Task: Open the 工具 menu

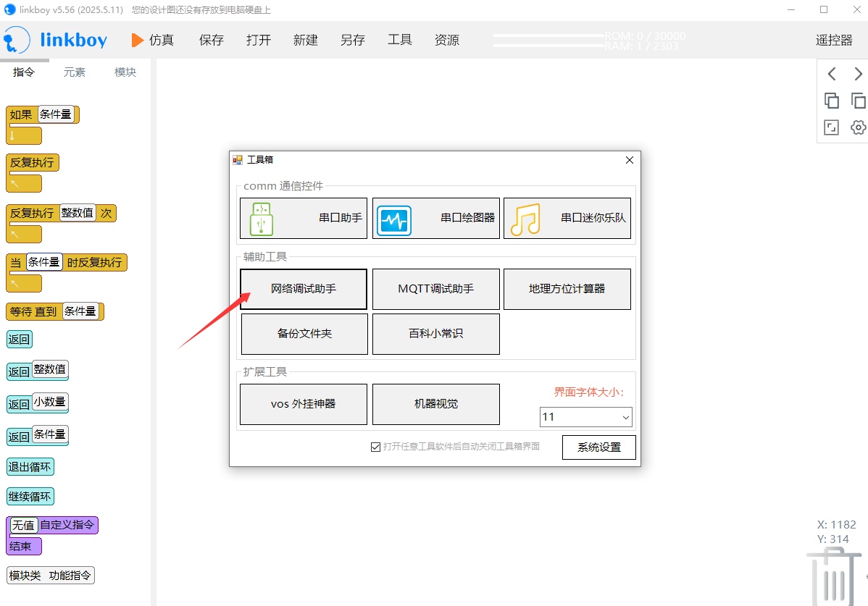Action: click(x=400, y=40)
